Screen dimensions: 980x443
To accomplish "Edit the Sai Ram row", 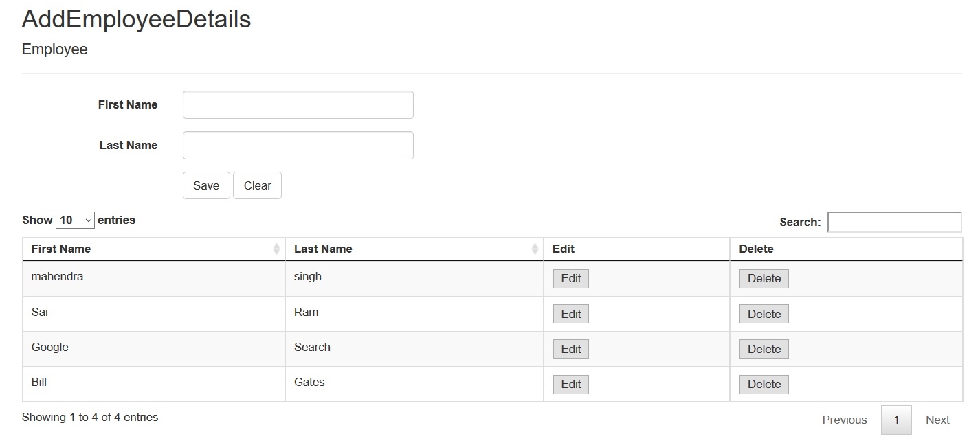I will [571, 314].
